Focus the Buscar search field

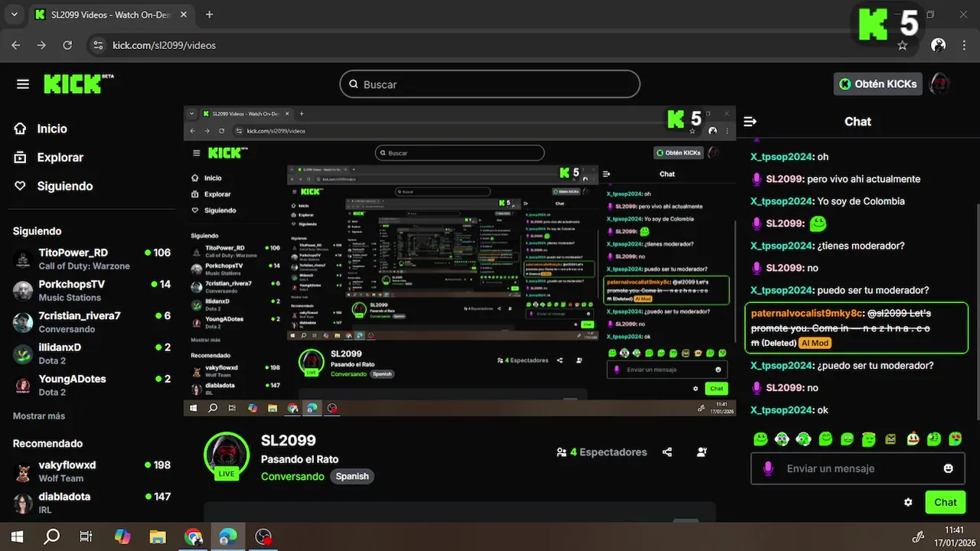pos(490,84)
